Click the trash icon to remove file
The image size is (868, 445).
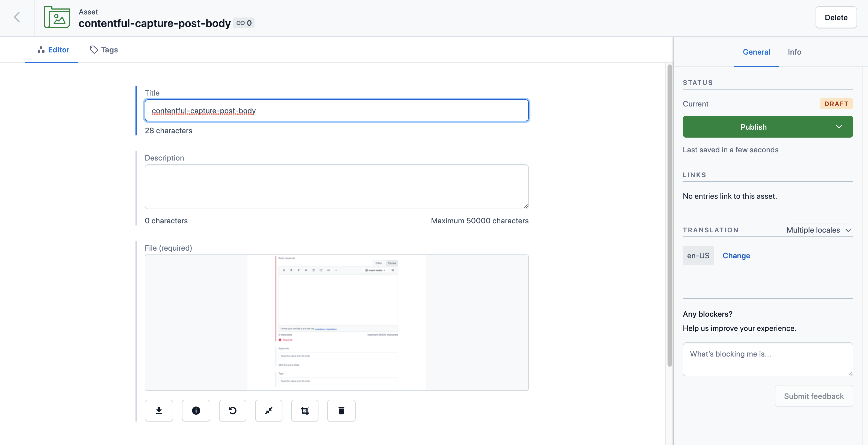point(341,410)
